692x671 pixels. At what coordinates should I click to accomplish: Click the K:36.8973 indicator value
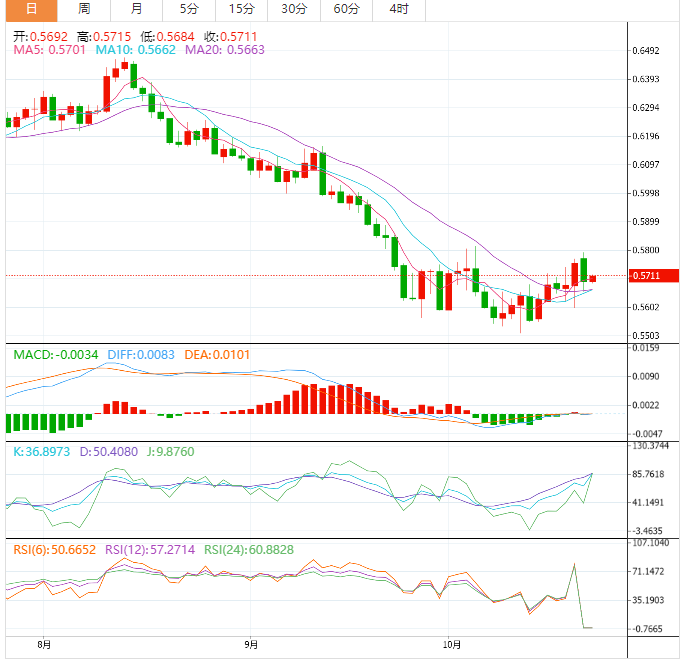[41, 452]
